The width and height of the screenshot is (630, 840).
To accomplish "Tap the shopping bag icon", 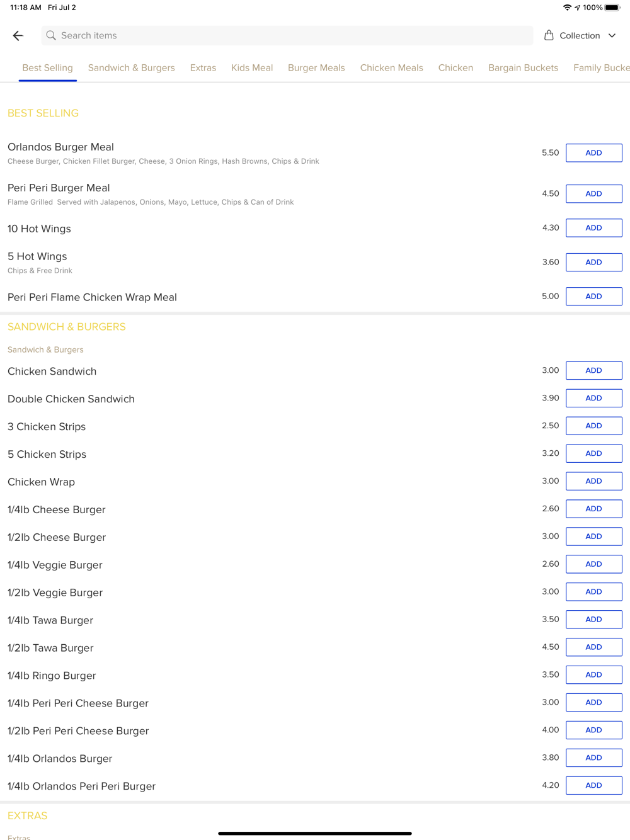I will [549, 35].
